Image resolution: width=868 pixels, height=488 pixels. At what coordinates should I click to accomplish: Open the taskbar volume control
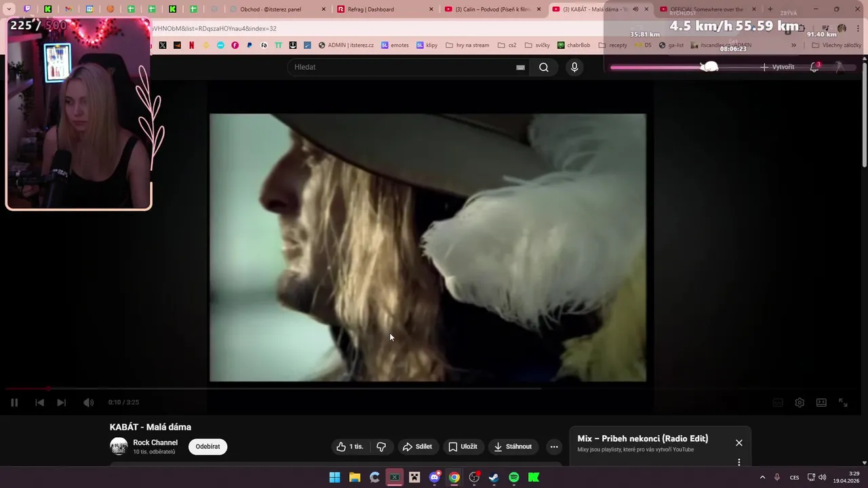click(x=822, y=477)
